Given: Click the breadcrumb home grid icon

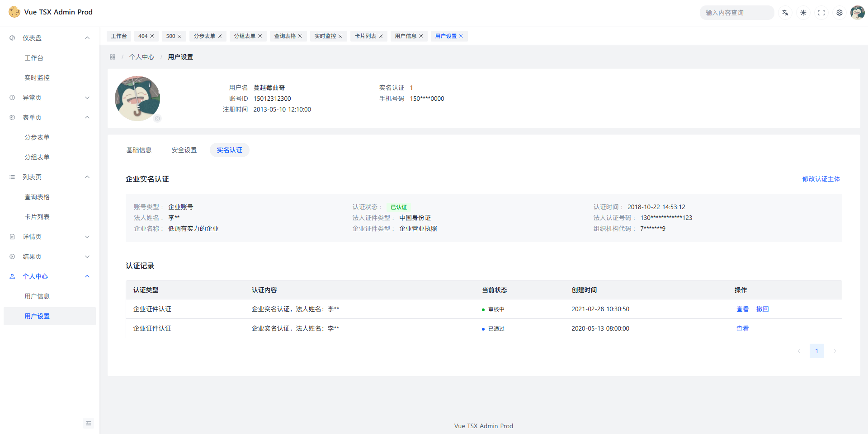Looking at the screenshot, I should coord(113,57).
